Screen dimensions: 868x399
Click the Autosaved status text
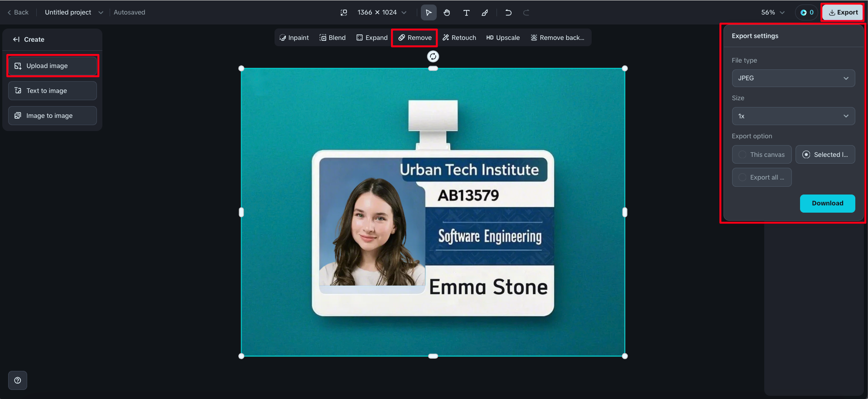pyautogui.click(x=130, y=12)
